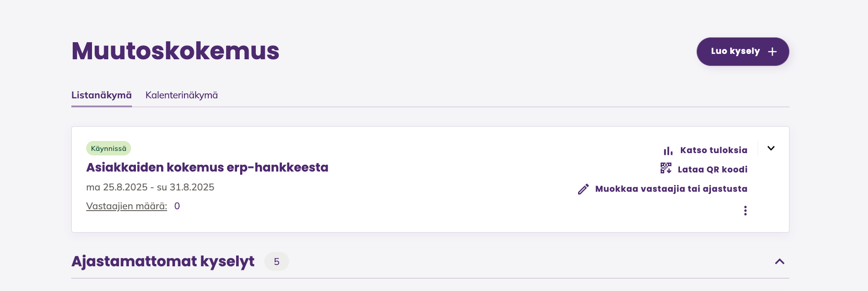Click the unscheduled surveys count badge 5
Viewport: 868px width, 291px height.
pyautogui.click(x=276, y=261)
